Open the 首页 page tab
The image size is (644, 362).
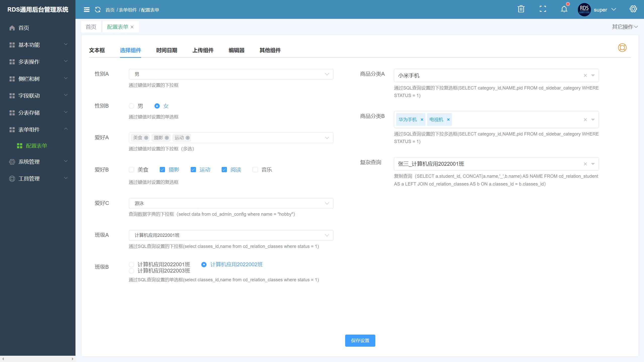click(91, 27)
